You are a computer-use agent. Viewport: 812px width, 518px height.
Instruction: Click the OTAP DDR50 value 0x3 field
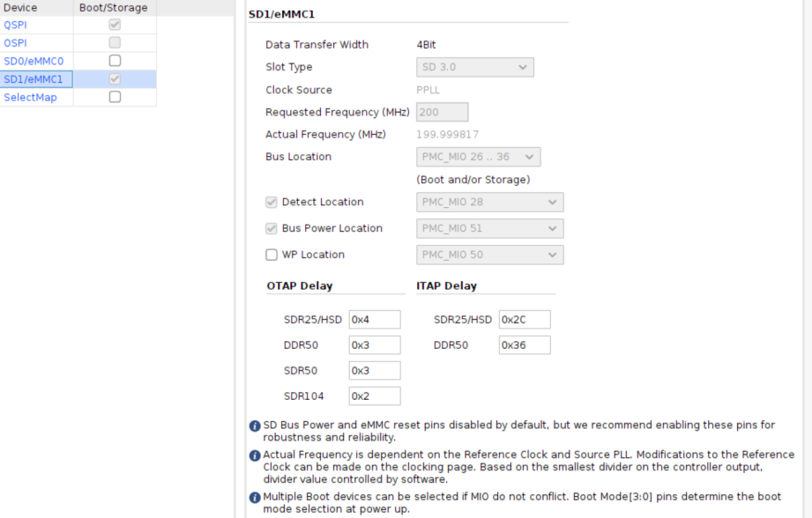pyautogui.click(x=375, y=345)
